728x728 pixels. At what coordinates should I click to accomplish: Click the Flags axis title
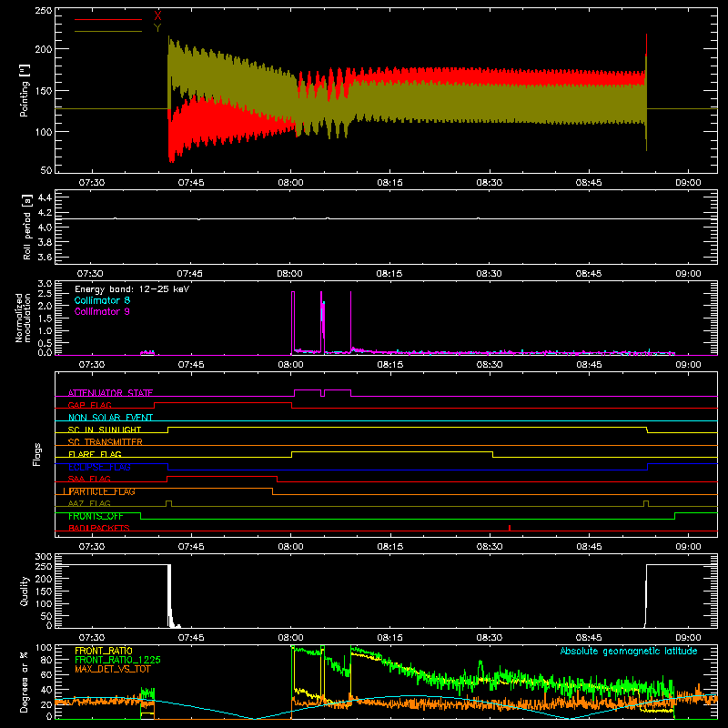(36, 454)
